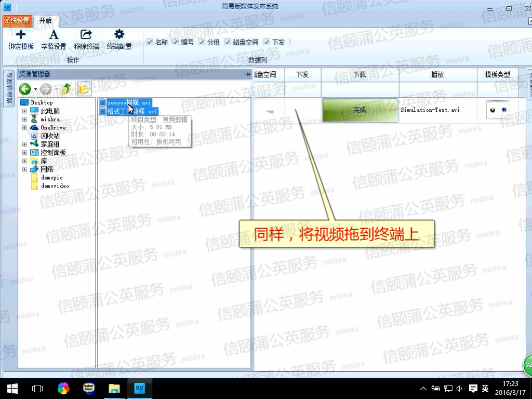Toggle the folder view icon

click(x=83, y=89)
